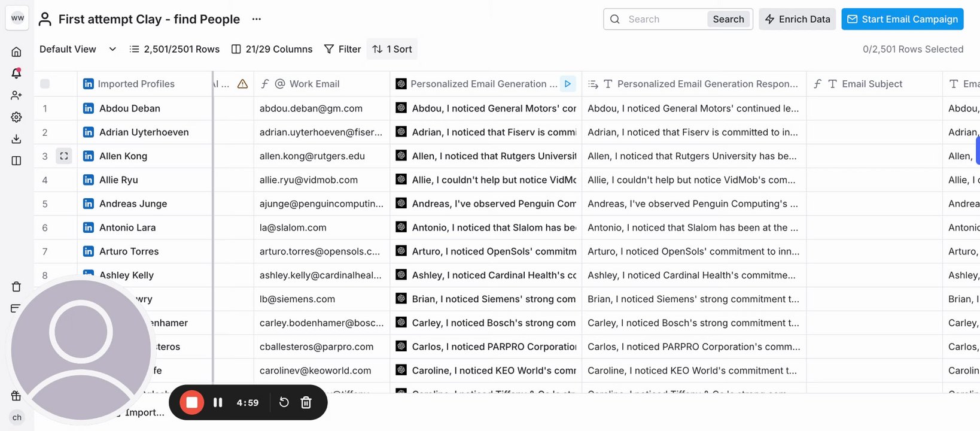Image resolution: width=980 pixels, height=431 pixels.
Task: Select the carolinev@keoworld.com cell
Action: click(x=322, y=371)
